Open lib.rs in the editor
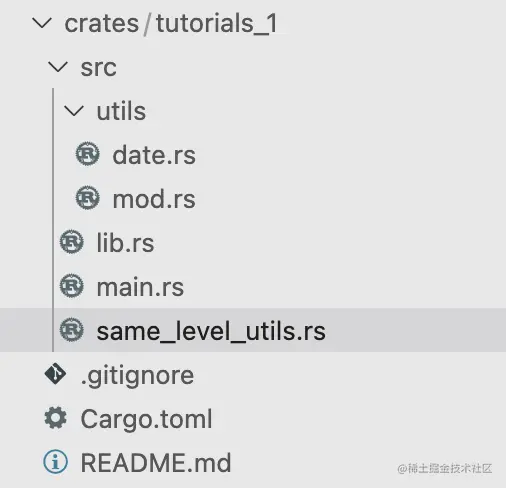Viewport: 506px width, 488px height. [x=125, y=243]
